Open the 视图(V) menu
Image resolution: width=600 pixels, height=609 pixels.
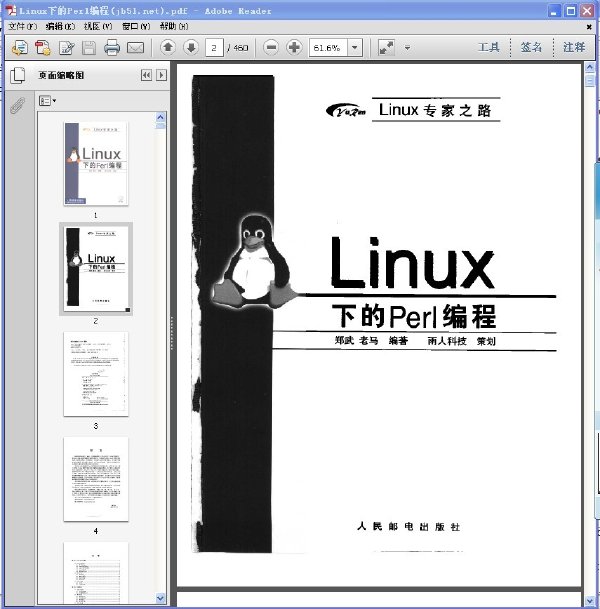pos(98,26)
